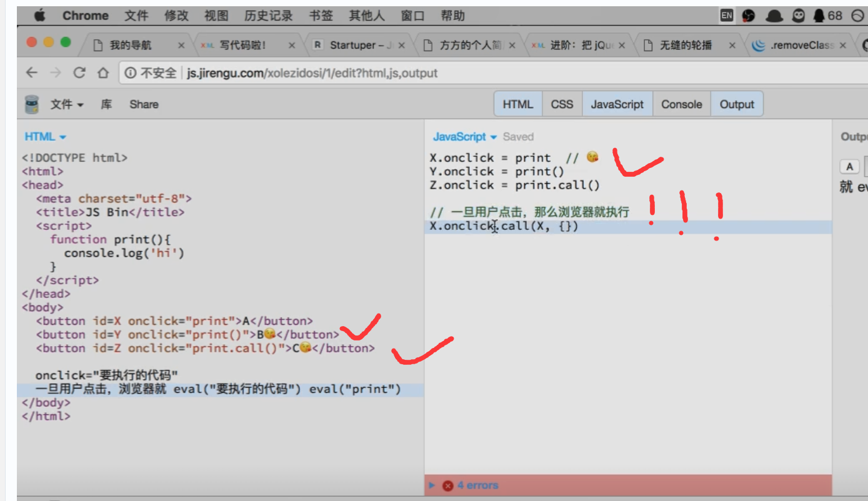
Task: Click the button id=X line in HTML
Action: tap(174, 321)
